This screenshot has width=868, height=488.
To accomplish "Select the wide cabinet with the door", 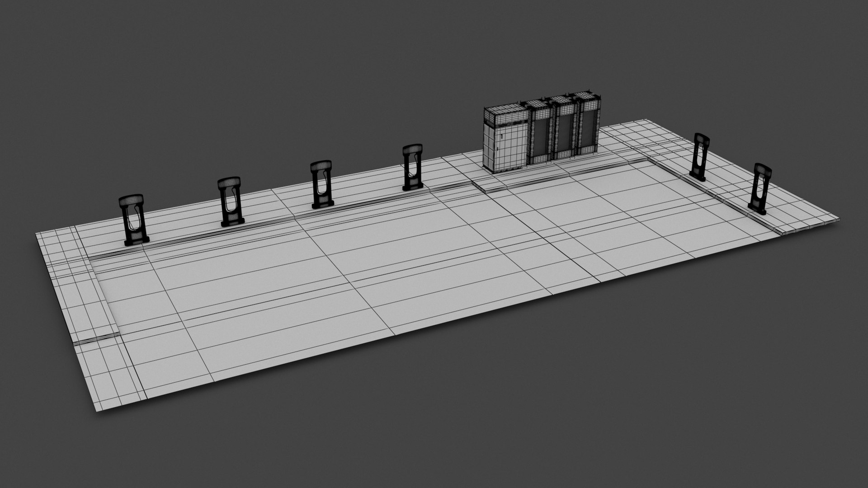I will [505, 140].
